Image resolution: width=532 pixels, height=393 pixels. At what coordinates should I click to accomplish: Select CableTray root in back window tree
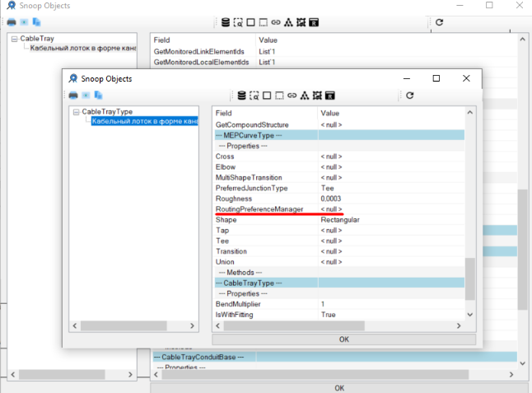[37, 39]
